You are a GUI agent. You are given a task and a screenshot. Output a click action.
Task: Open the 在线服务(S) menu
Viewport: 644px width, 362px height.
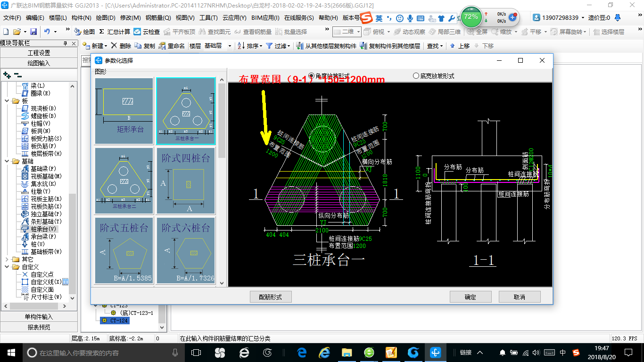point(299,18)
